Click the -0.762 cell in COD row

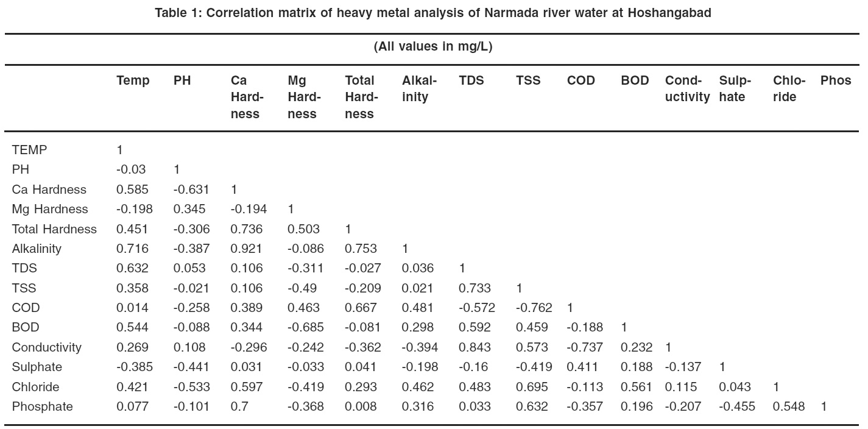coord(534,308)
